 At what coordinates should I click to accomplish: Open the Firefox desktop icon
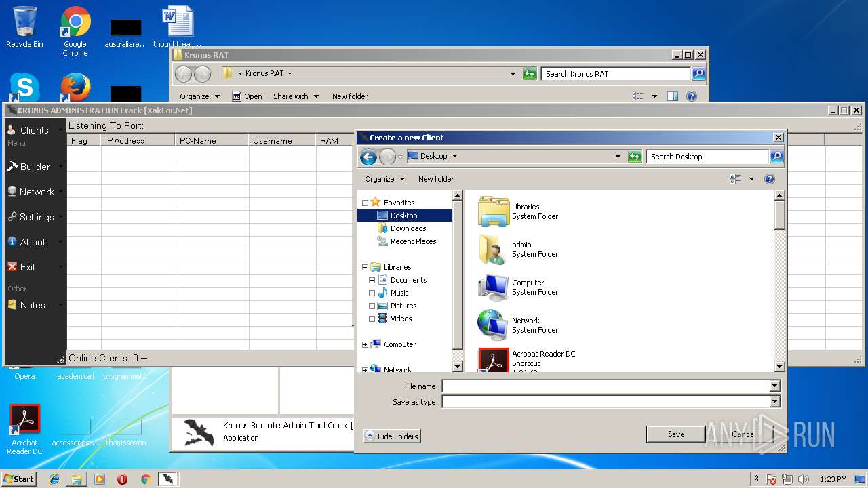click(75, 87)
